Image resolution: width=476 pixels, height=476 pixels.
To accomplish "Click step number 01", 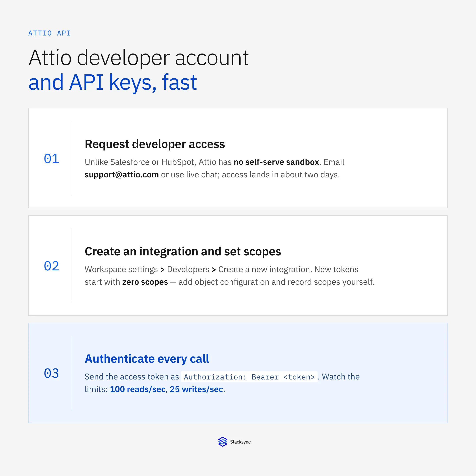I will pos(52,158).
